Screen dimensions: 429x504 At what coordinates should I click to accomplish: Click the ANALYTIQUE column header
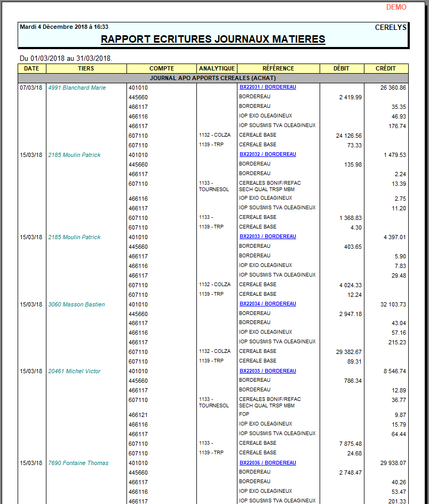[217, 68]
